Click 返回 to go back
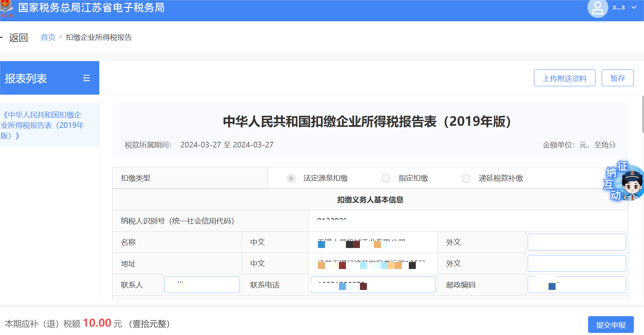This screenshot has width=644, height=335. pos(18,38)
